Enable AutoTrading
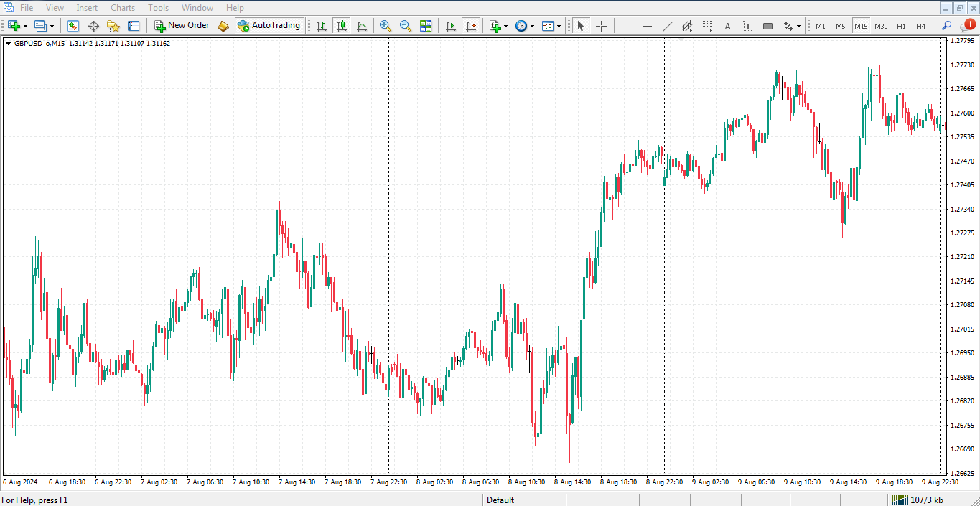The image size is (980, 506). (x=269, y=26)
